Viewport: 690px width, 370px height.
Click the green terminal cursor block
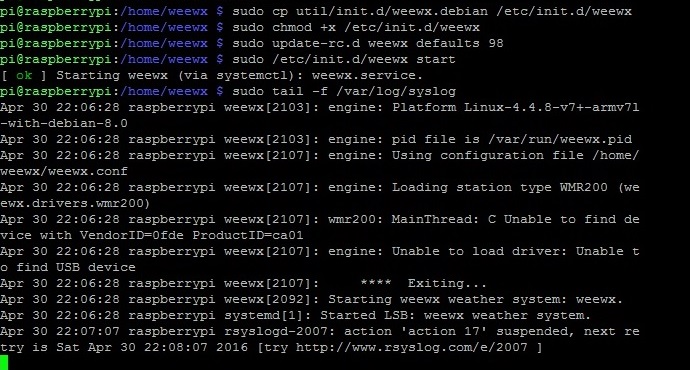point(4,363)
